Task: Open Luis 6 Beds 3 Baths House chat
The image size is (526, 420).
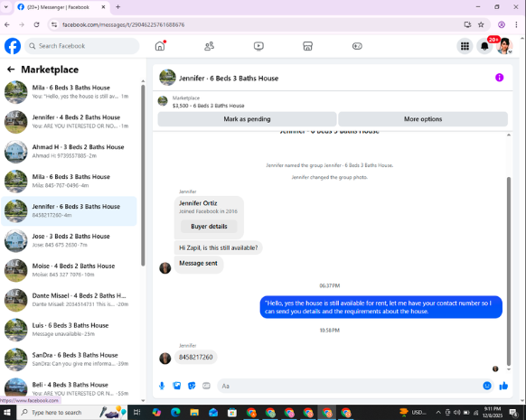Action: [x=69, y=330]
